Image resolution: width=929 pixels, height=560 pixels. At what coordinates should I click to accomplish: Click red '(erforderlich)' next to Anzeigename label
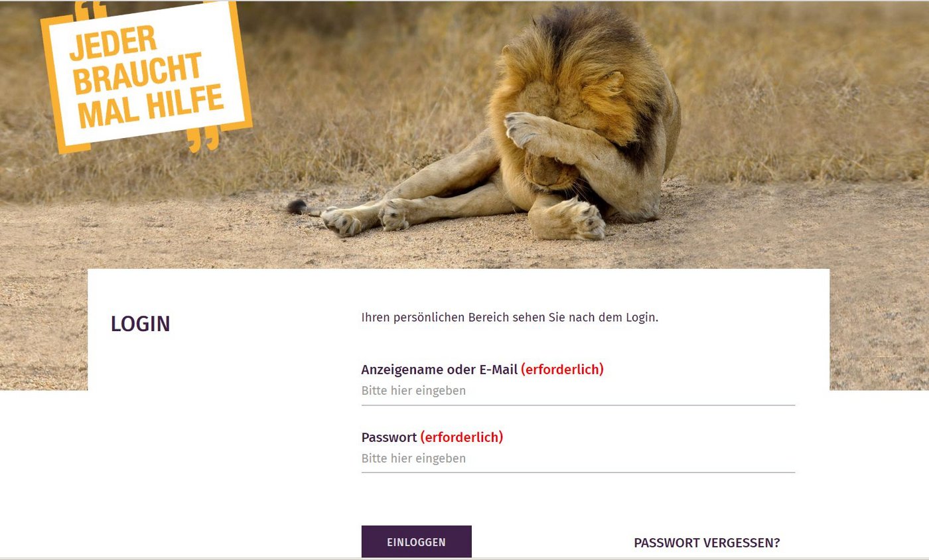pos(562,370)
